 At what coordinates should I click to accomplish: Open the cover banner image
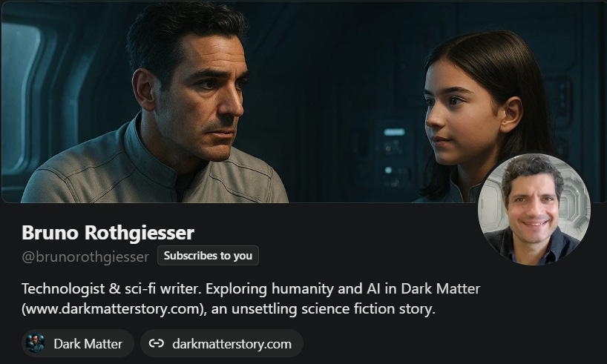coord(303,102)
